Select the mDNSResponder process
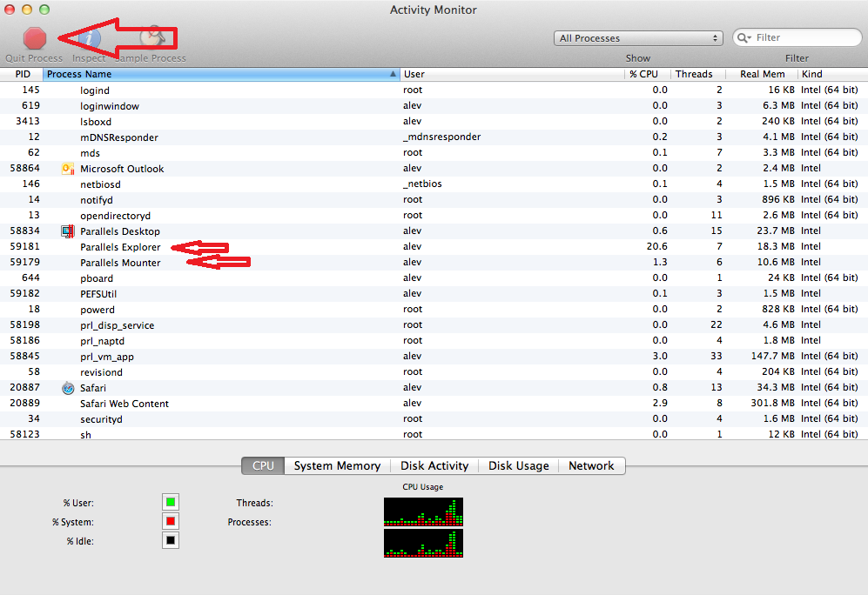Viewport: 868px width, 595px height. pos(119,137)
